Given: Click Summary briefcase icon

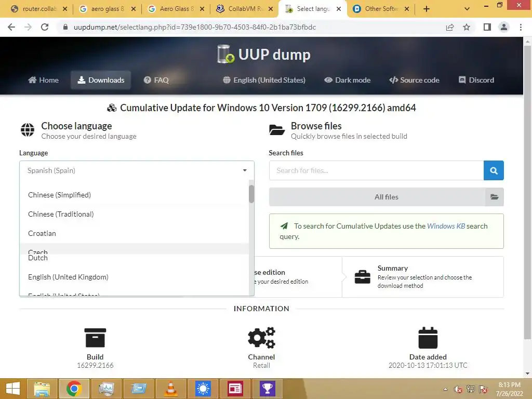Looking at the screenshot, I should click(362, 277).
